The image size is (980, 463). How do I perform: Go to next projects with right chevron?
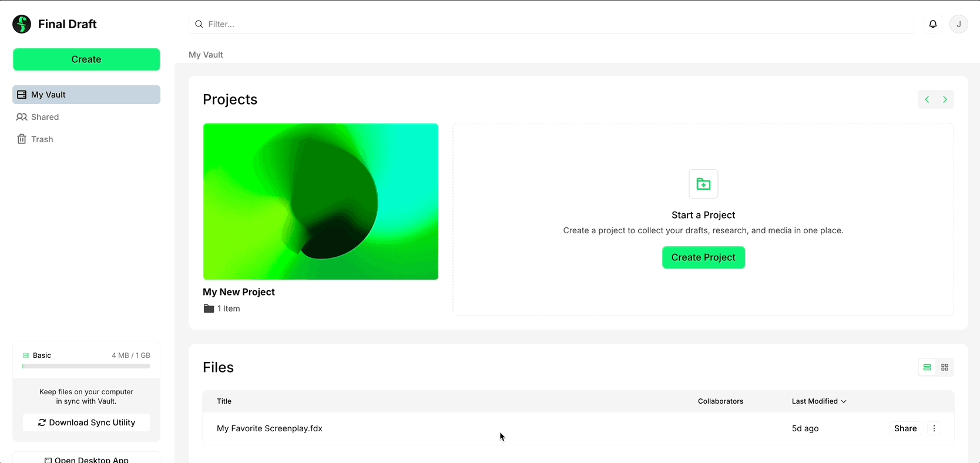945,99
